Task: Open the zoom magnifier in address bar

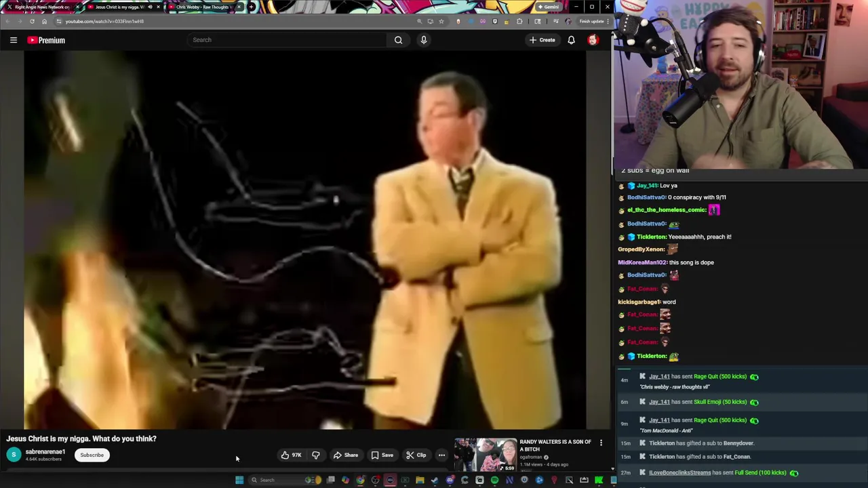Action: [419, 21]
